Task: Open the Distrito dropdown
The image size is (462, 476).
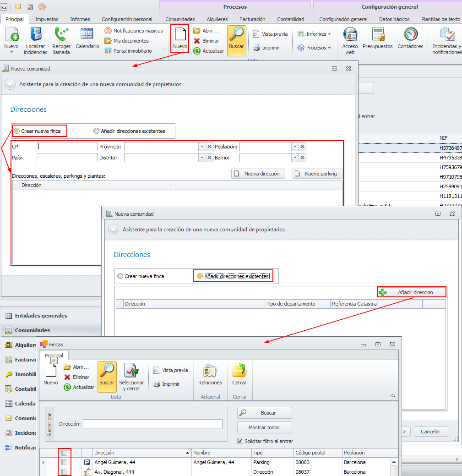Action: [x=202, y=158]
